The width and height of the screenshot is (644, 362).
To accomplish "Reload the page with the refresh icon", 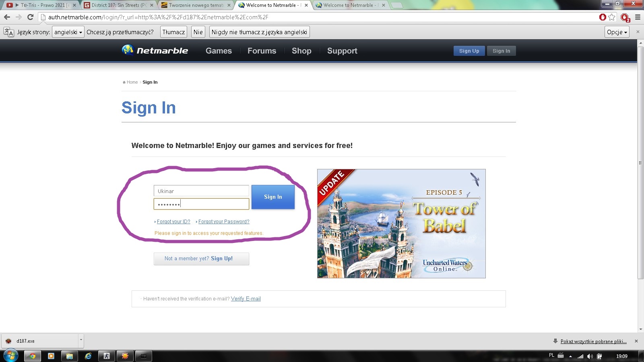I will 30,17.
